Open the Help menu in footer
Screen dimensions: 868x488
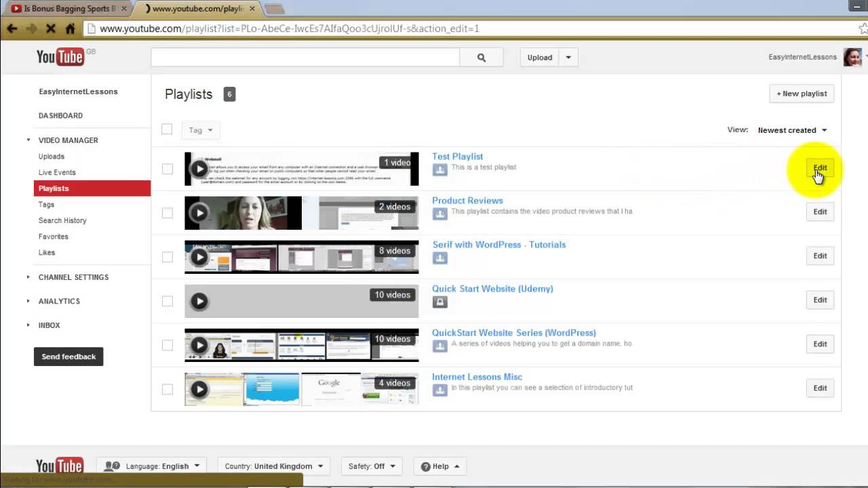point(439,466)
